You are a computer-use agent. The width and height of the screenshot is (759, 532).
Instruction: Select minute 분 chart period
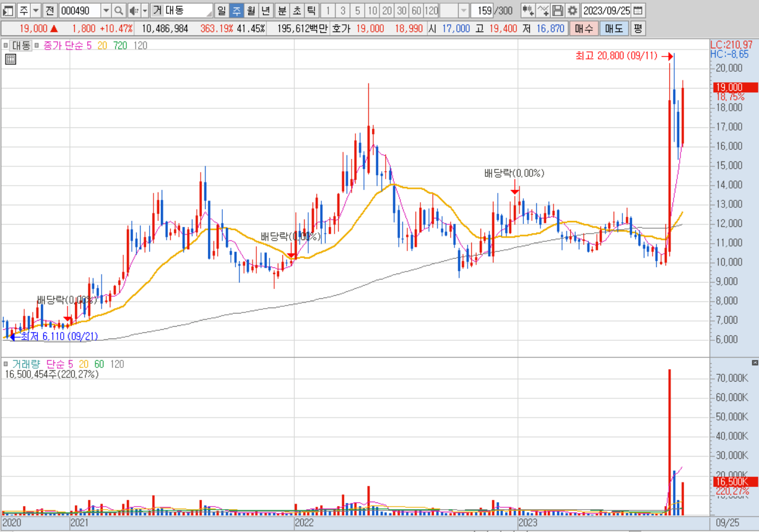(282, 11)
